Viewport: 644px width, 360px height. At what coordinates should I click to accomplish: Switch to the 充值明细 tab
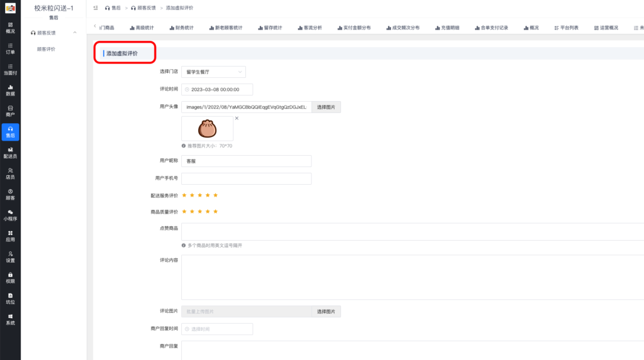click(x=447, y=28)
